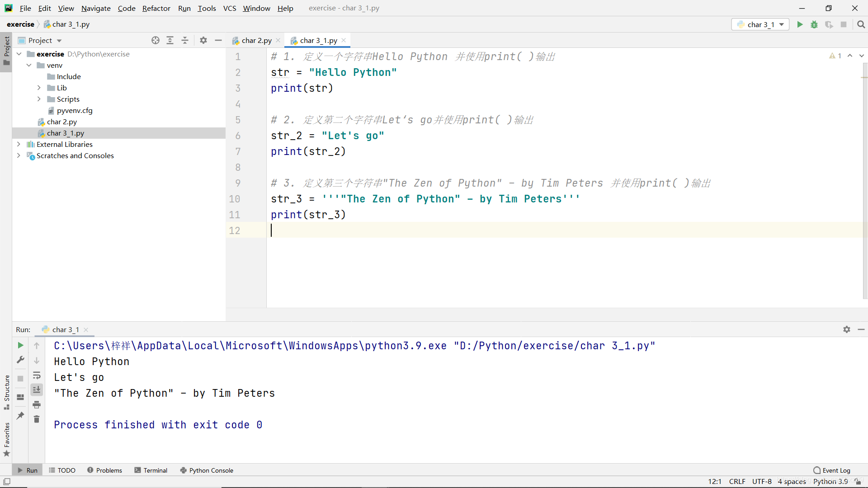Open the File menu

25,8
